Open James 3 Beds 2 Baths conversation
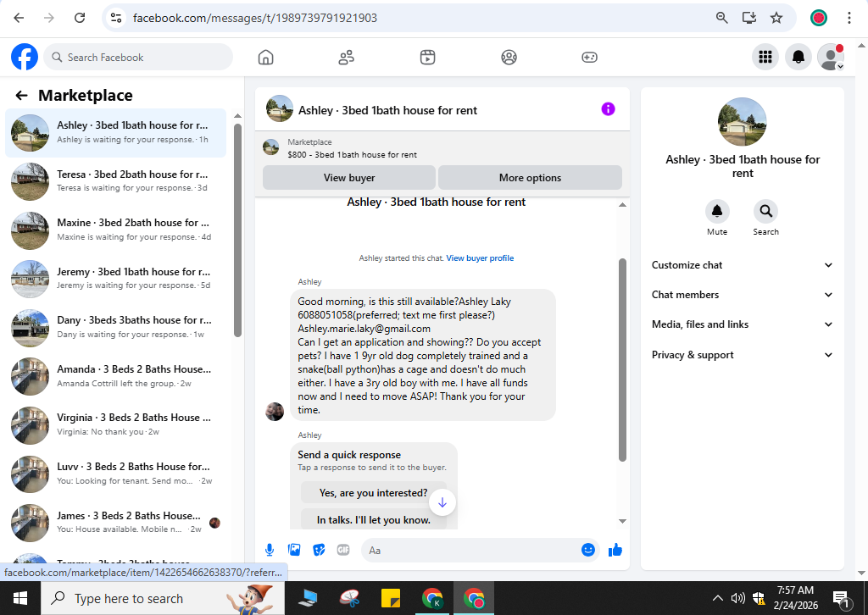This screenshot has height=615, width=868. 115,523
